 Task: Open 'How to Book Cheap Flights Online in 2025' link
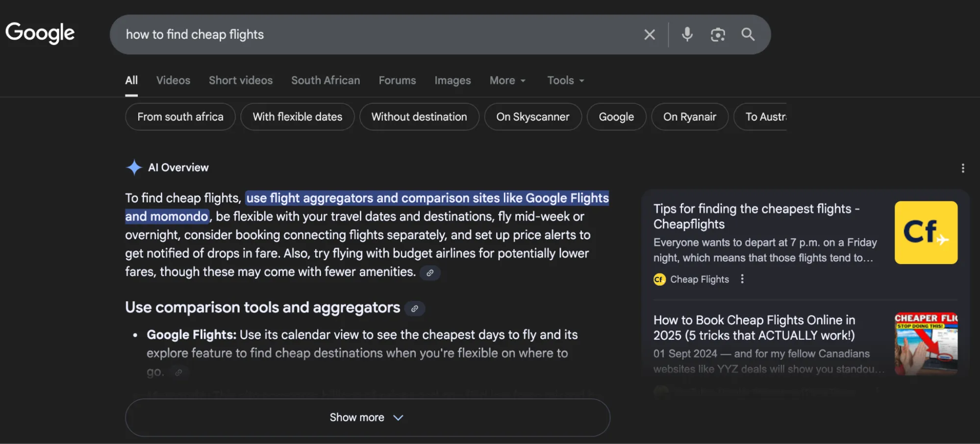pos(754,328)
